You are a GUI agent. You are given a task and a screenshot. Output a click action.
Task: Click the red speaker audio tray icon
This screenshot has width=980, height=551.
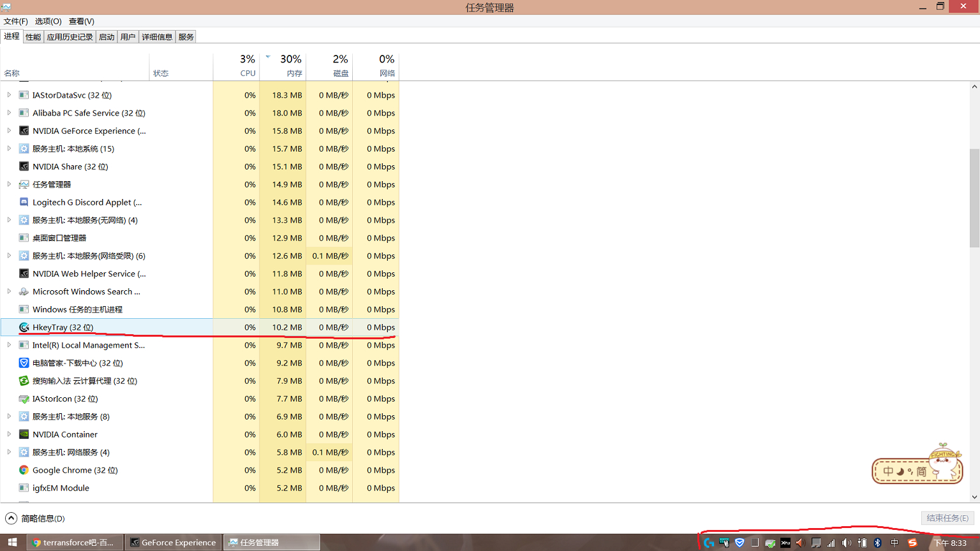800,543
